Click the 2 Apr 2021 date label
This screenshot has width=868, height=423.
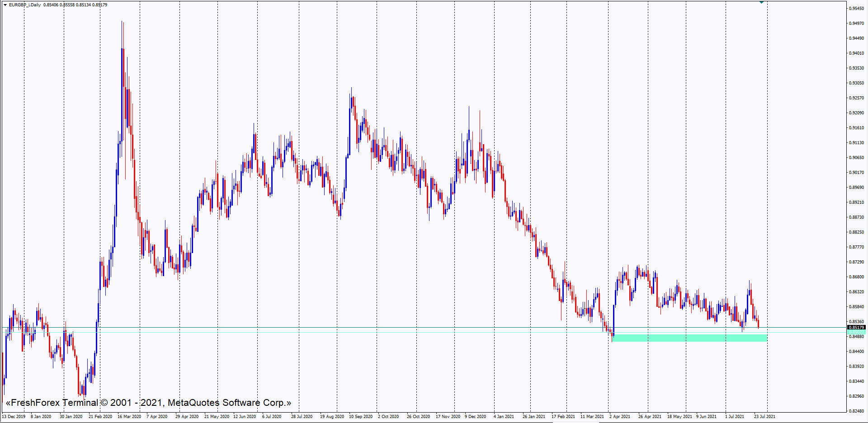pyautogui.click(x=619, y=417)
